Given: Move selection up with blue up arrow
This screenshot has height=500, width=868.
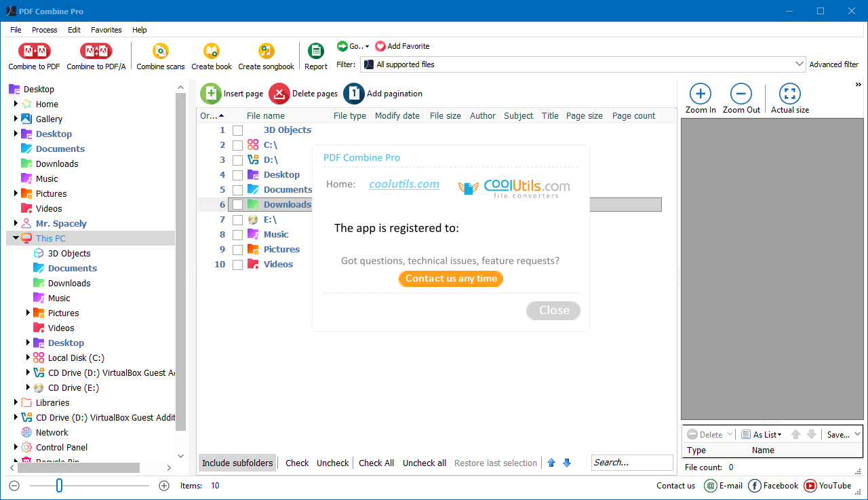Looking at the screenshot, I should point(551,463).
